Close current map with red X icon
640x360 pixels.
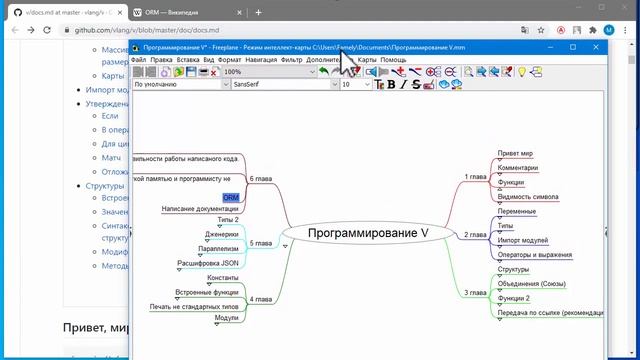click(215, 72)
